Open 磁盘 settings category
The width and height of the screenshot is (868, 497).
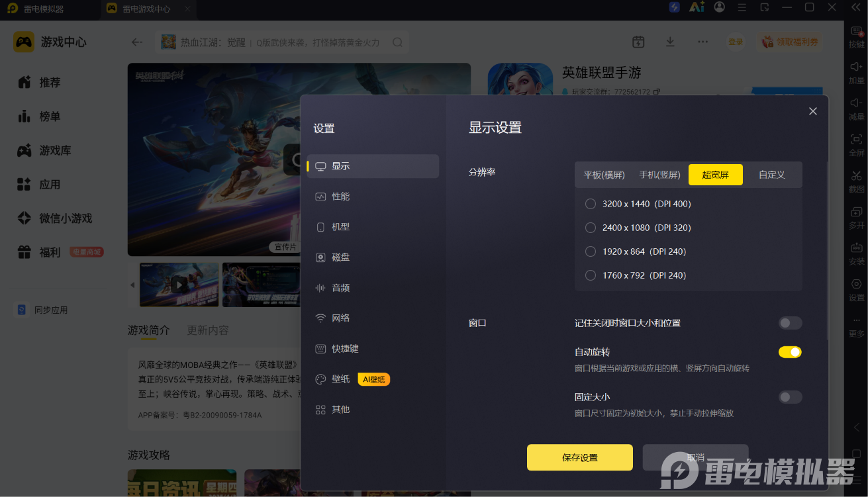pos(373,257)
